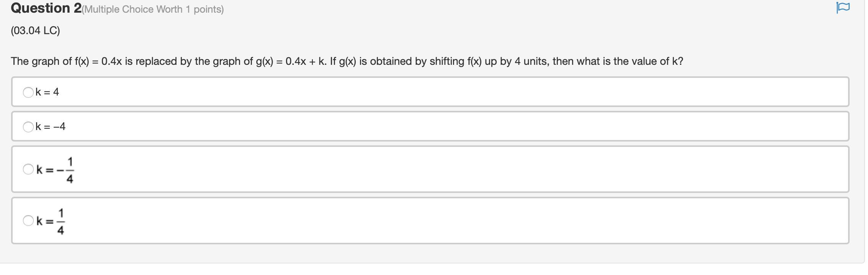Click the 'k = −4' answer label text

[x=51, y=127]
